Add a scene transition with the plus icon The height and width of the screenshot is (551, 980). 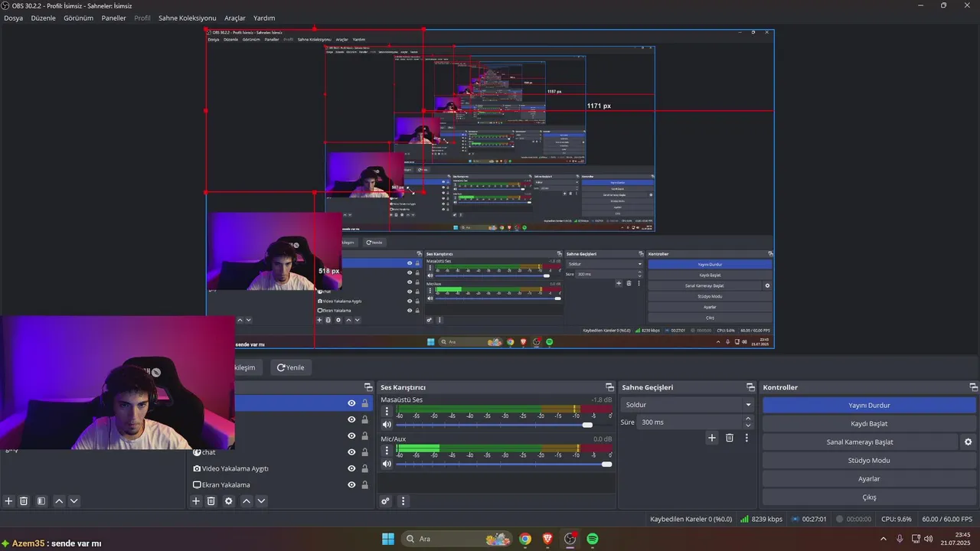[x=712, y=438]
